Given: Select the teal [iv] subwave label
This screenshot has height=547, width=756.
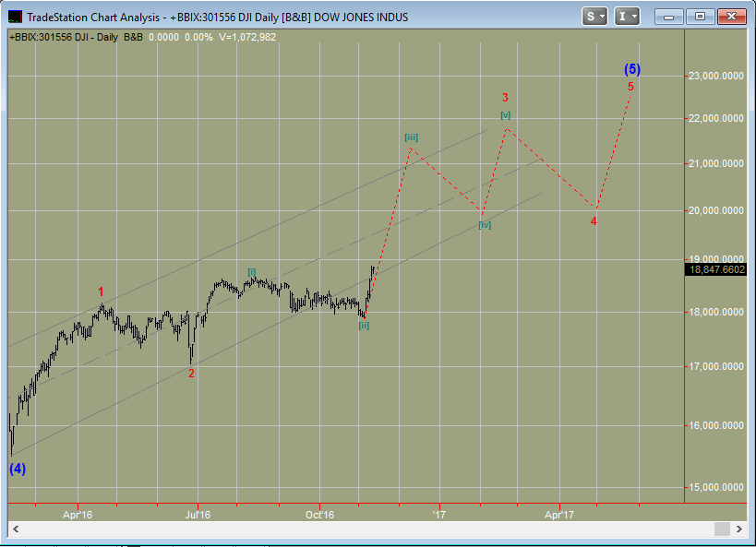Looking at the screenshot, I should 485,225.
